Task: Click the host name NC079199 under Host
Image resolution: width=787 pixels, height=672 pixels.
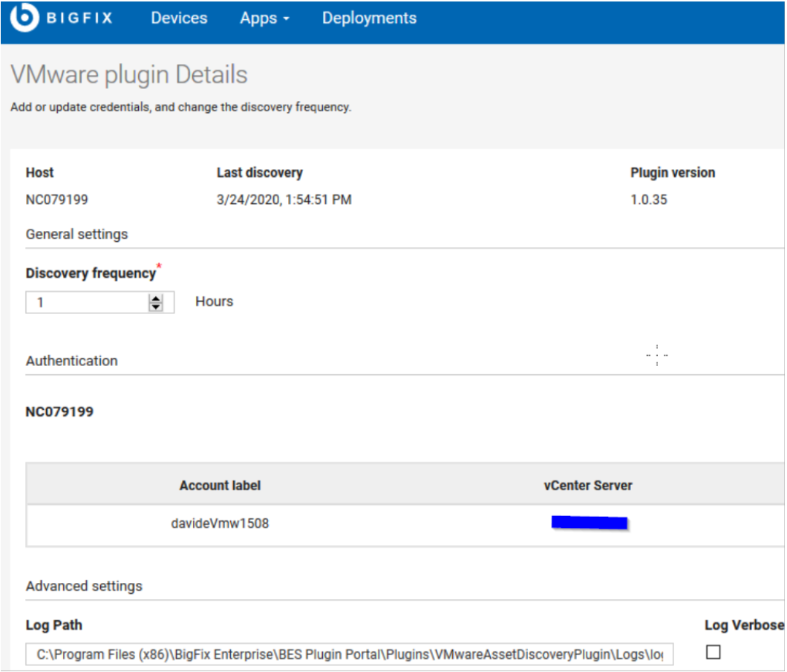Action: pyautogui.click(x=56, y=200)
